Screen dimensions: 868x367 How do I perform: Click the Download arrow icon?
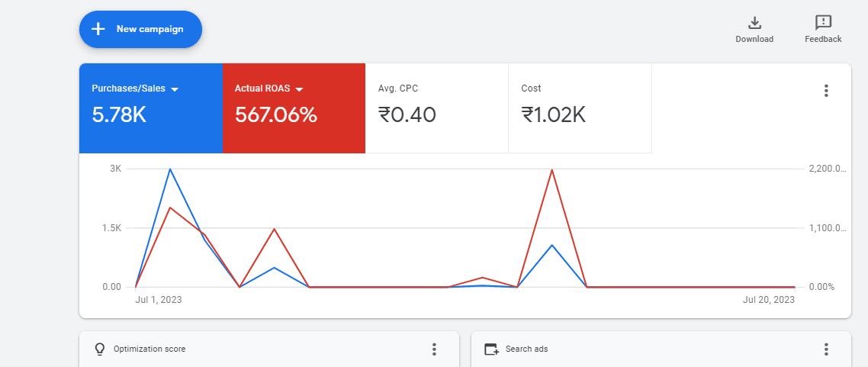(754, 23)
